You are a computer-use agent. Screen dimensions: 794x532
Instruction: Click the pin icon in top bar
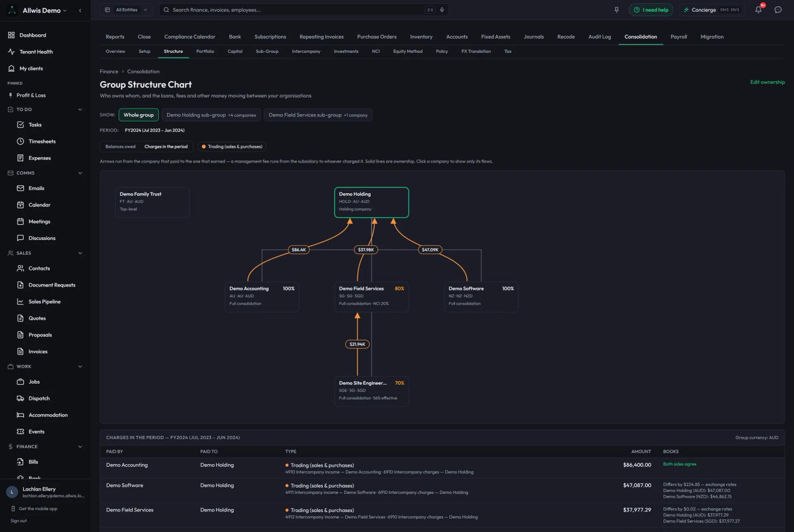[x=616, y=10]
